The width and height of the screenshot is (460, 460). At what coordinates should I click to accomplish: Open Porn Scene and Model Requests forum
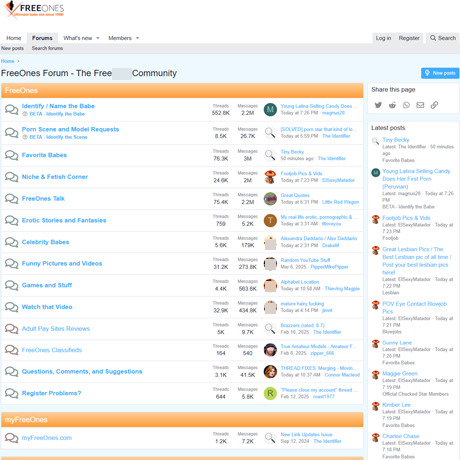[70, 129]
